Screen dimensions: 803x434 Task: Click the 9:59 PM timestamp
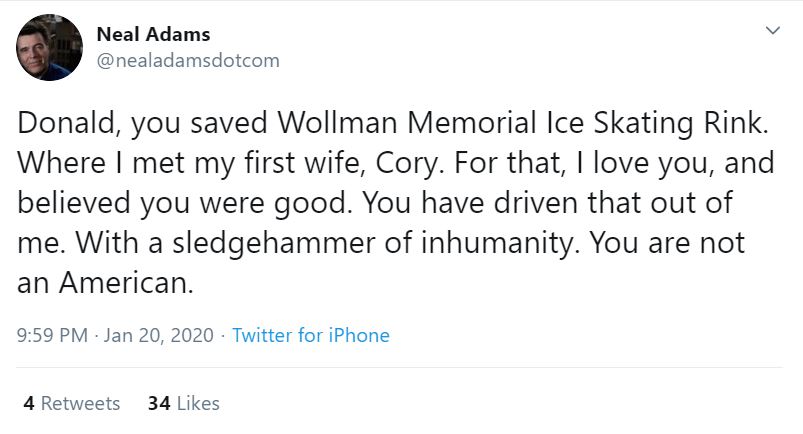pyautogui.click(x=53, y=336)
